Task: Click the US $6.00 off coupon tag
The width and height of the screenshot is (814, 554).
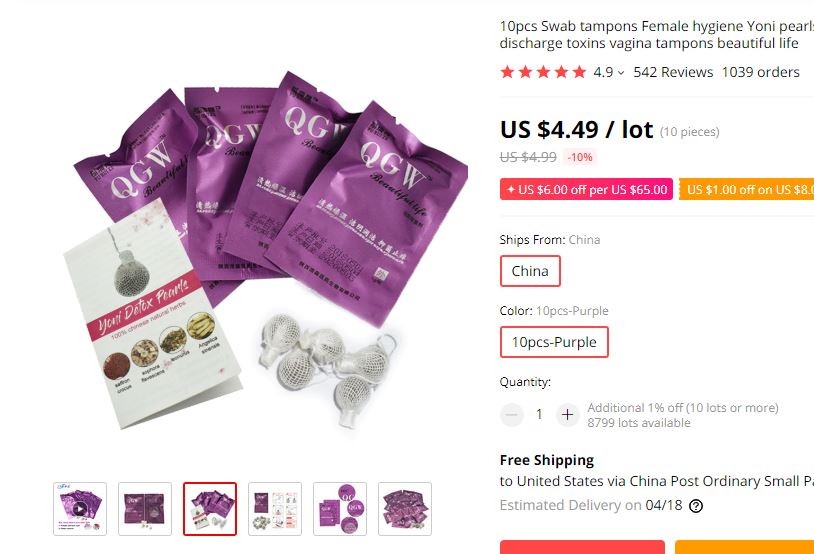Action: pos(587,190)
